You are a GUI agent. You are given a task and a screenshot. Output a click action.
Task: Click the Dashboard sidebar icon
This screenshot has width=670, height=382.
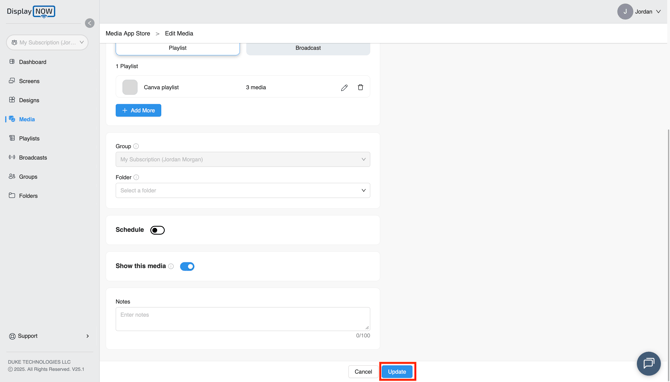[x=12, y=62]
